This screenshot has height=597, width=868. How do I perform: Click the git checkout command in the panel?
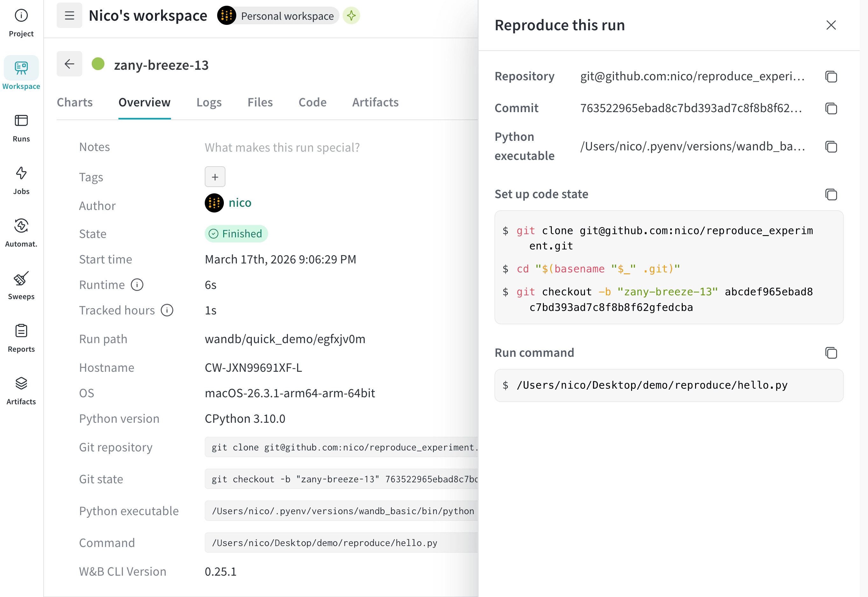[665, 300]
